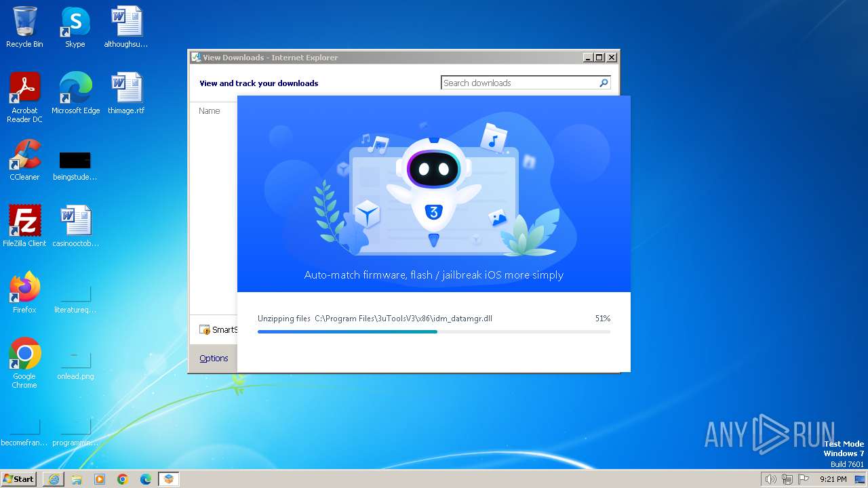
Task: Launch Skype from the desktop
Action: (x=75, y=27)
